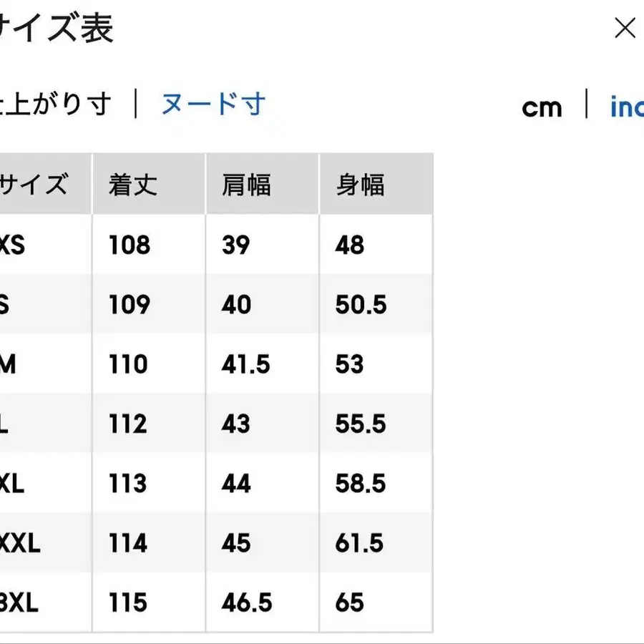The height and width of the screenshot is (644, 644).
Task: Set measurement units to cm
Action: pyautogui.click(x=542, y=107)
